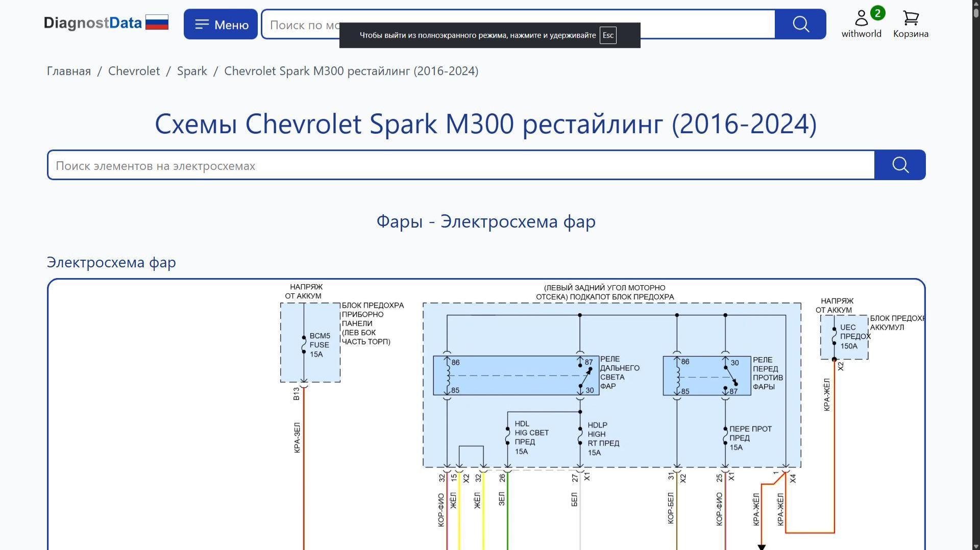
Task: Focus the electrical diagram element search field
Action: [461, 165]
